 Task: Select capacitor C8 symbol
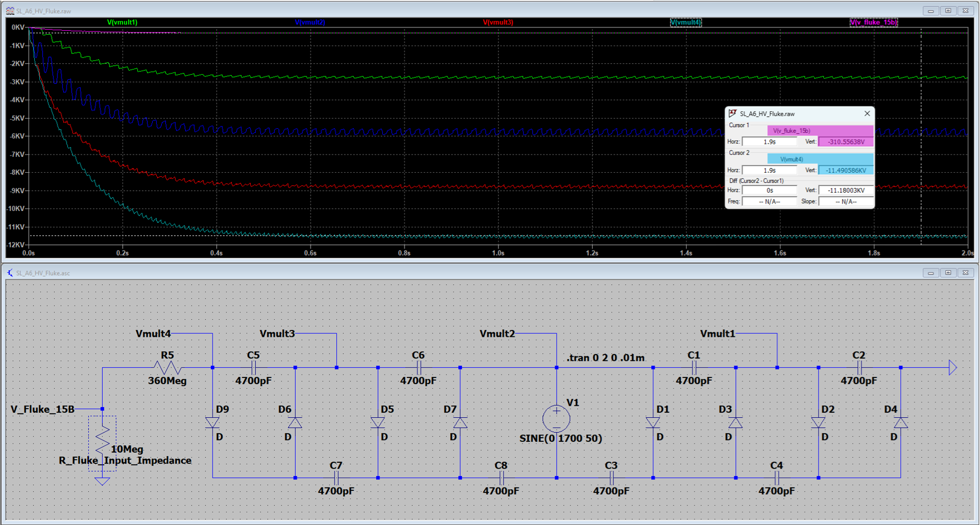coord(501,478)
